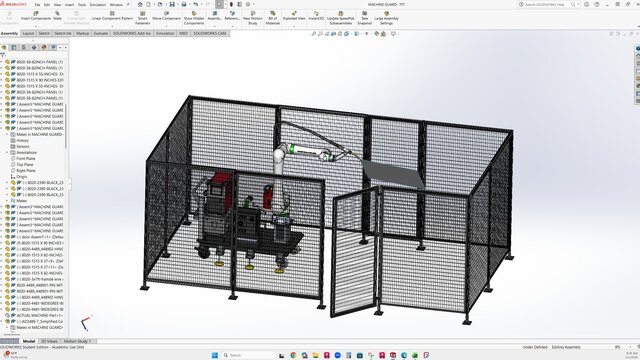Image resolution: width=640 pixels, height=360 pixels.
Task: Undo the last action
Action: pyautogui.click(x=196, y=4)
